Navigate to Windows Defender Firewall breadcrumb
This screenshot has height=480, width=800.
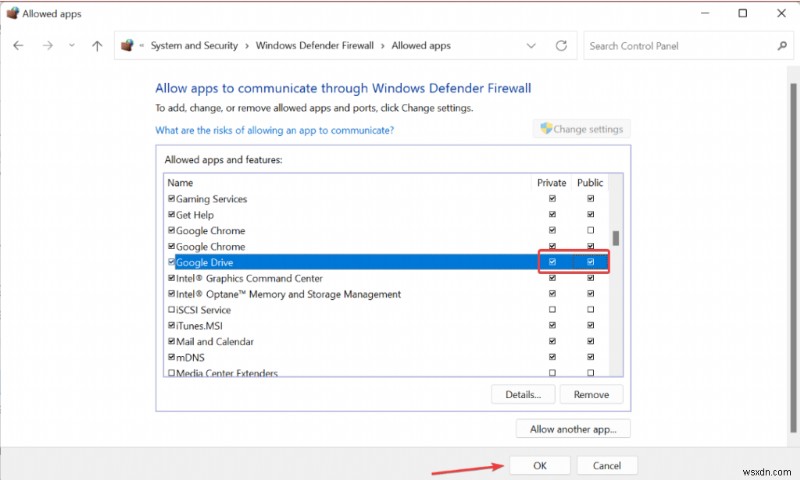(316, 46)
